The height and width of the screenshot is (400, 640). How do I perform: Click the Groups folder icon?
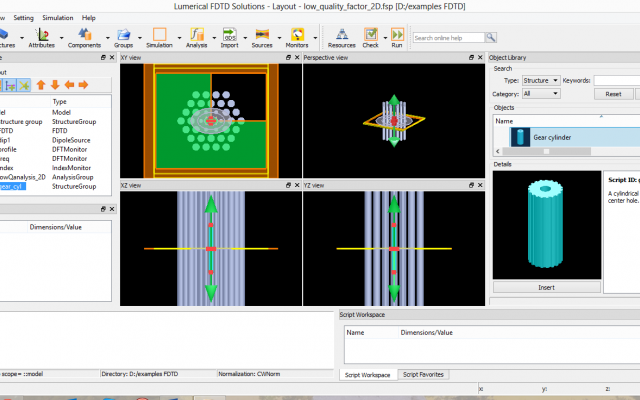point(123,35)
